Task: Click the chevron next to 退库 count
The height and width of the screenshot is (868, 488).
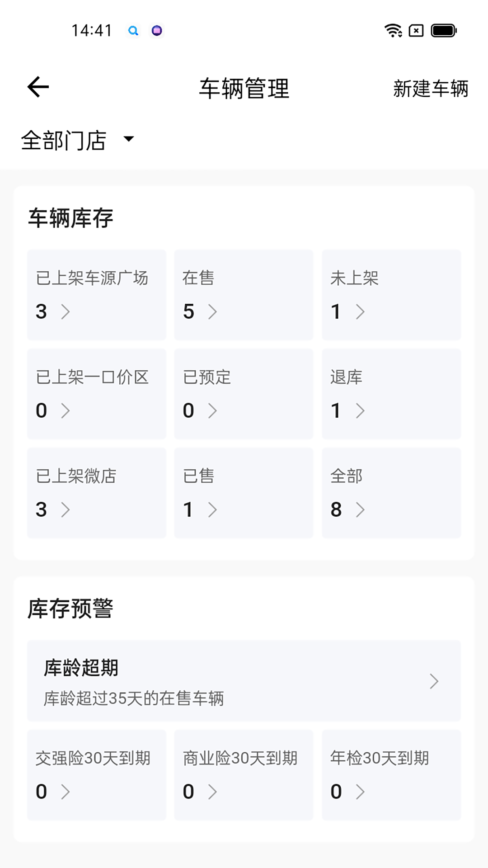Action: tap(360, 410)
